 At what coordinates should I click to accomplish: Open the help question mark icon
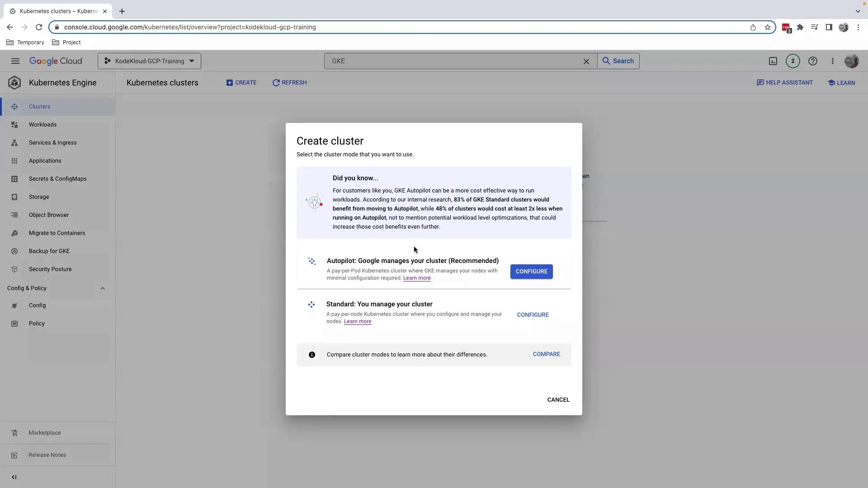[x=813, y=61]
